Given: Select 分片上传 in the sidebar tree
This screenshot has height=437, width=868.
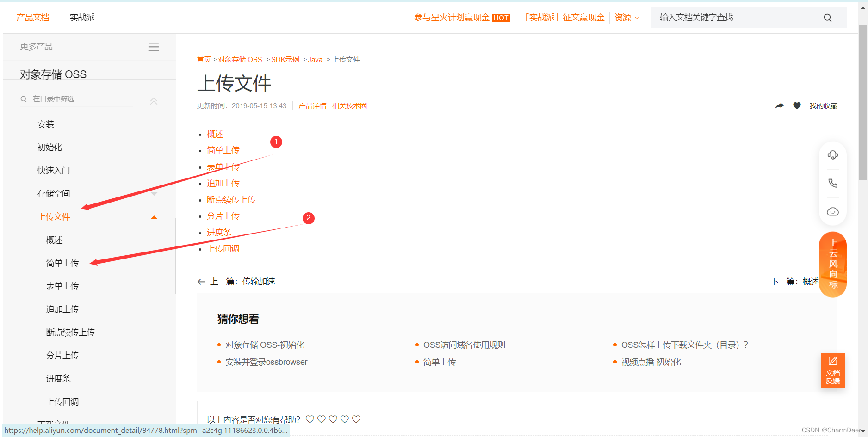Looking at the screenshot, I should point(62,356).
